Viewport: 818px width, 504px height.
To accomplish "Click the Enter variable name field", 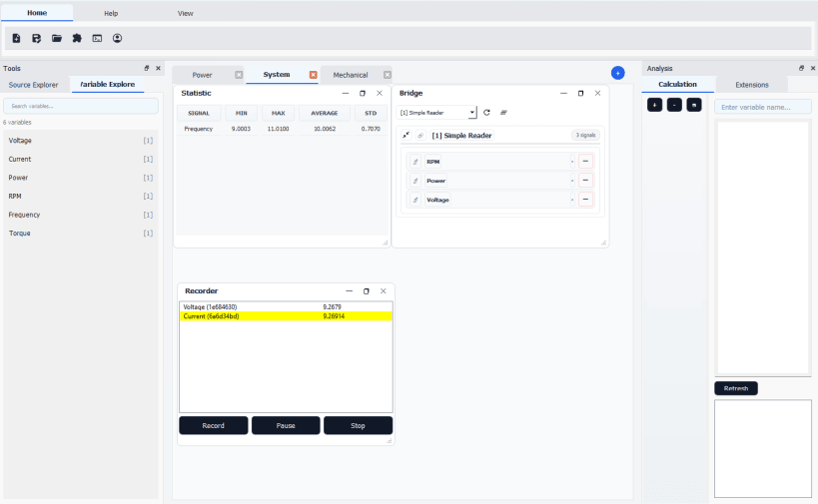I will tap(763, 107).
